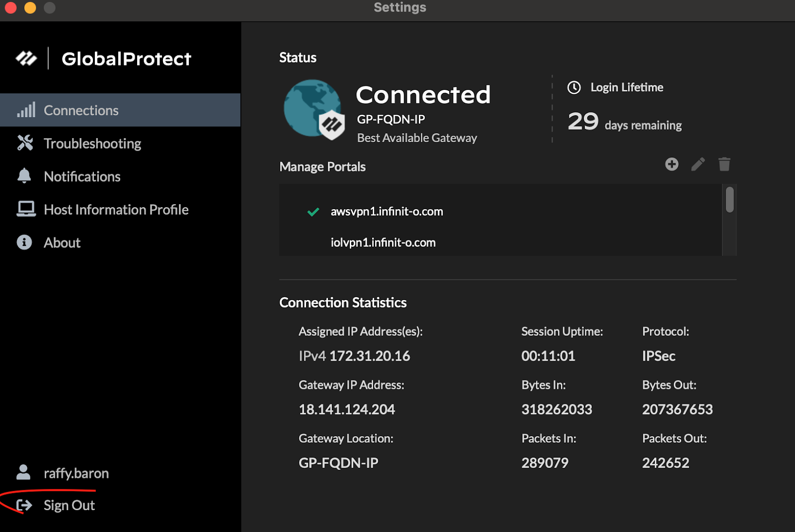The image size is (795, 532).
Task: Click the 29 days remaining value
Action: click(x=625, y=121)
